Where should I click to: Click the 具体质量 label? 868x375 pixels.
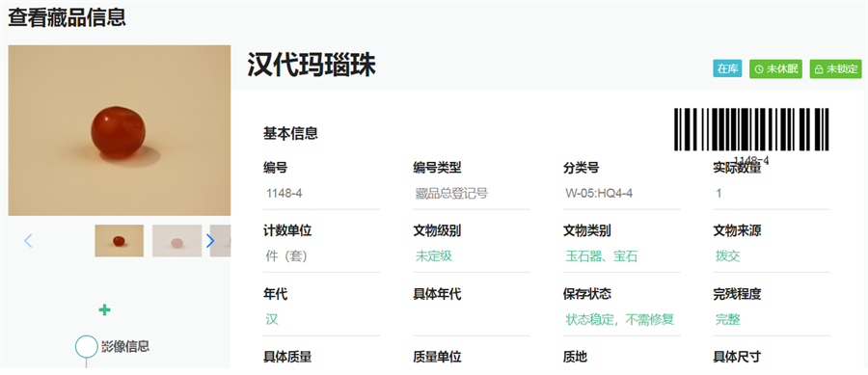(287, 358)
